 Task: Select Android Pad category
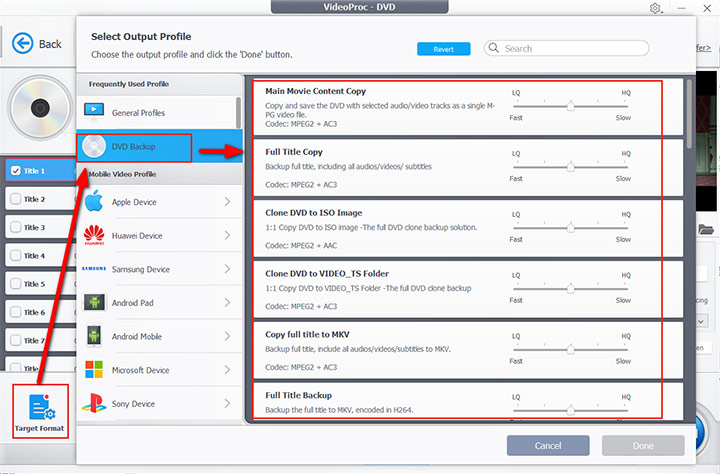click(x=159, y=303)
